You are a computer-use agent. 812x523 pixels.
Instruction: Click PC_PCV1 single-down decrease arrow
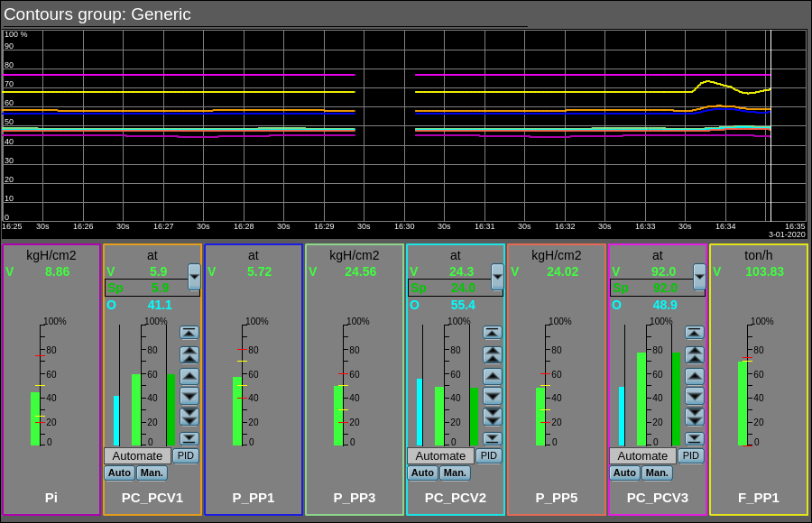coord(189,396)
